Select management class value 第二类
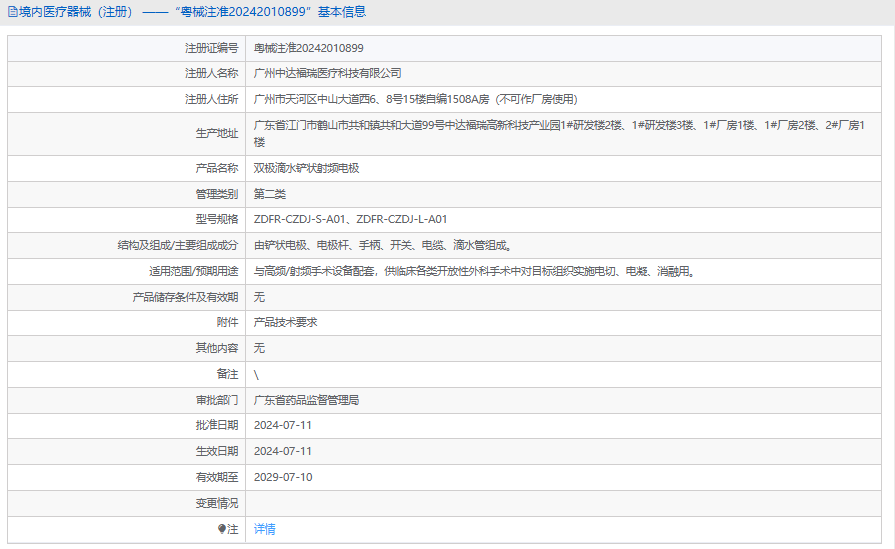 269,194
